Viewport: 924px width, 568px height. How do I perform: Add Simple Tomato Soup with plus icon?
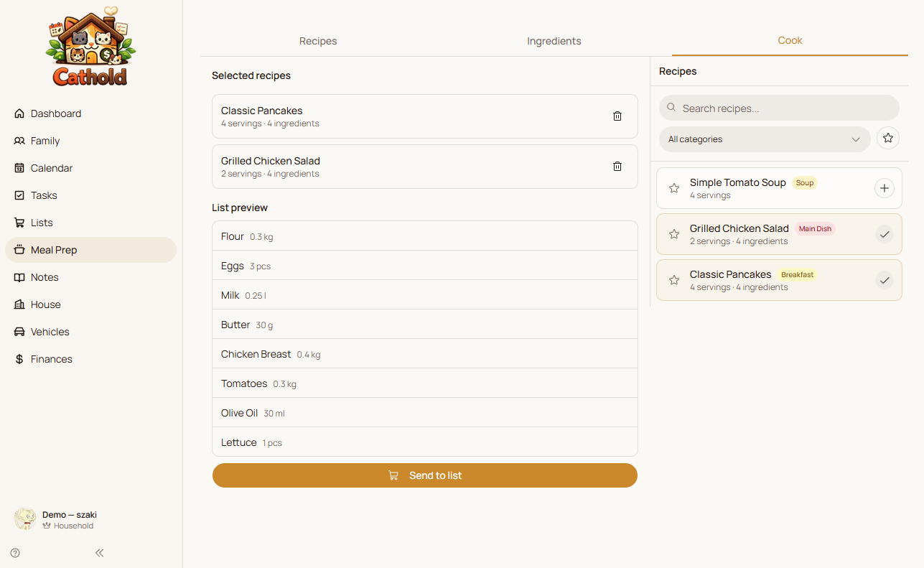pos(884,188)
